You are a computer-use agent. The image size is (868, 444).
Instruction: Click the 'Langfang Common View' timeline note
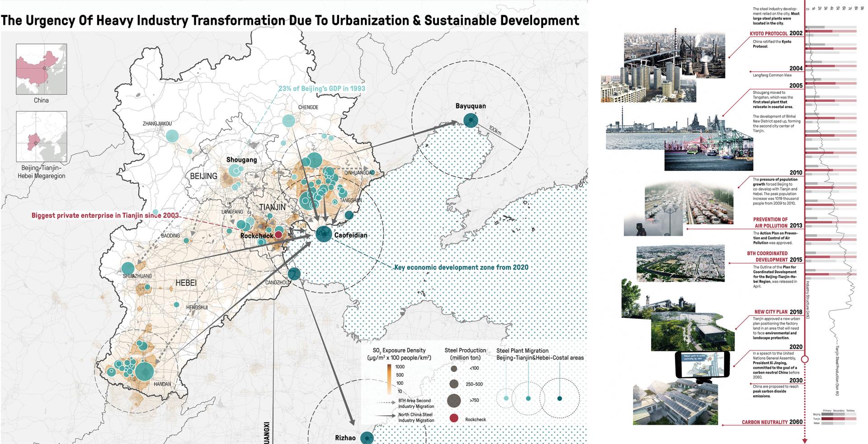tap(772, 75)
